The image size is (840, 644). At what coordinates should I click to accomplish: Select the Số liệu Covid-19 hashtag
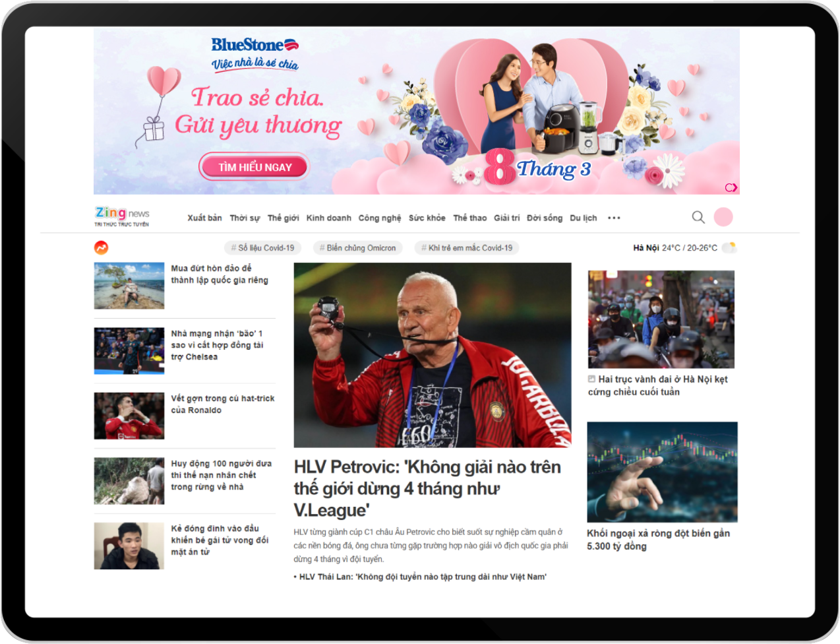(262, 248)
